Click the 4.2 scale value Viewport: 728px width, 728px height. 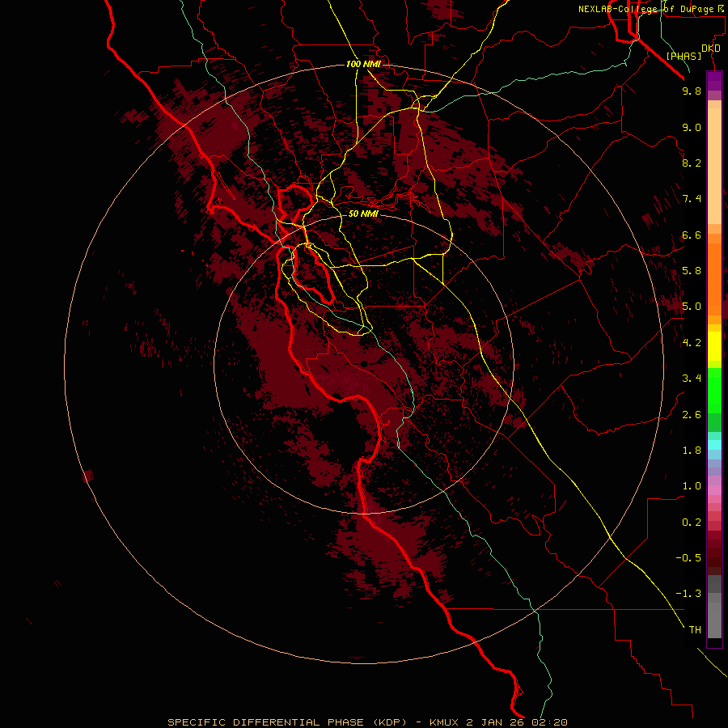[692, 343]
